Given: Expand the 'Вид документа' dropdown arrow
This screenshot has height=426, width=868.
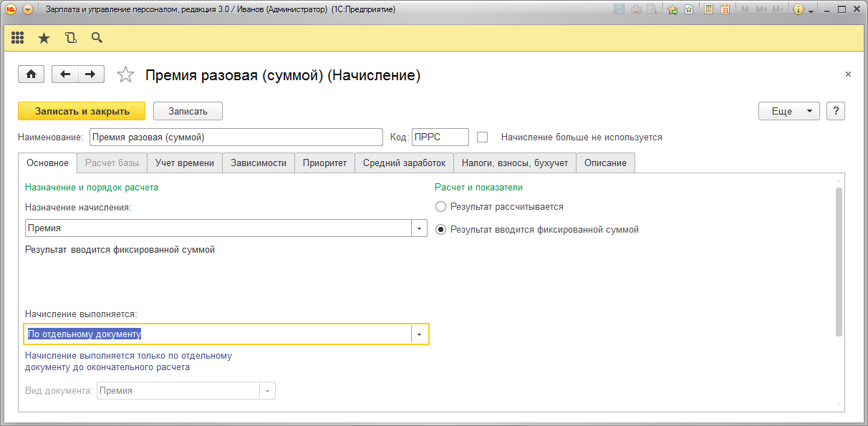Looking at the screenshot, I should coord(267,391).
